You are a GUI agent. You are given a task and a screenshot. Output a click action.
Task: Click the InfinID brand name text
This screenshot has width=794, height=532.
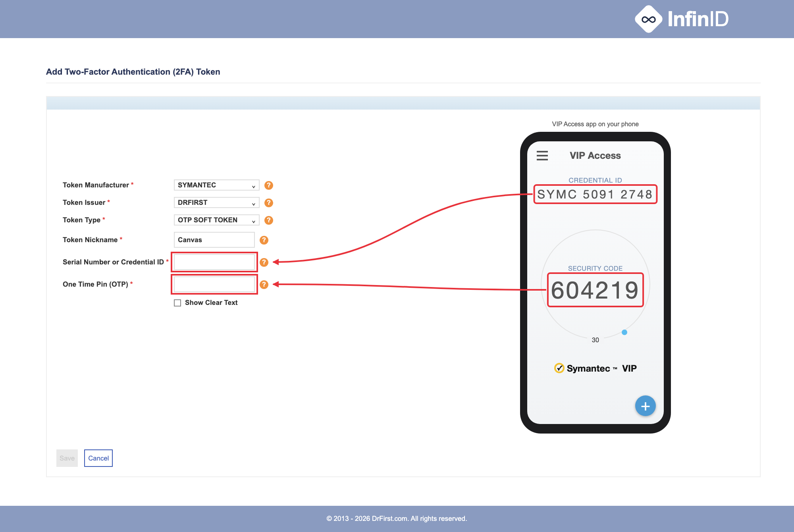pos(698,19)
